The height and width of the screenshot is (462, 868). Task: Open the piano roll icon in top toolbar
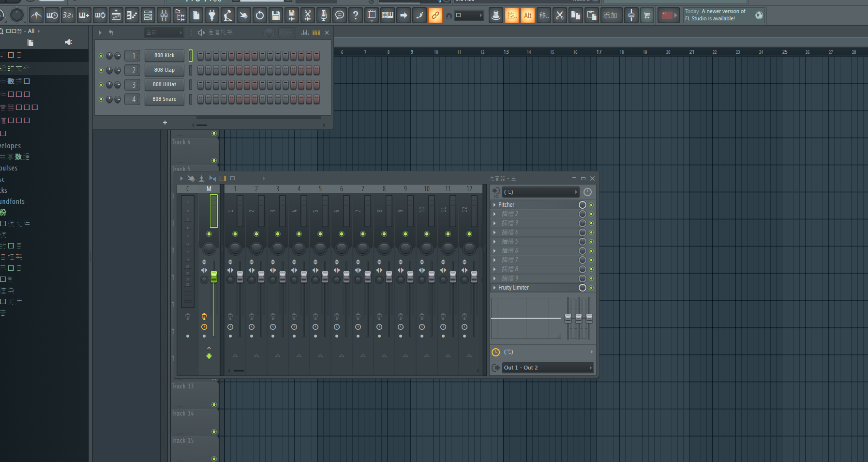pyautogui.click(x=132, y=15)
